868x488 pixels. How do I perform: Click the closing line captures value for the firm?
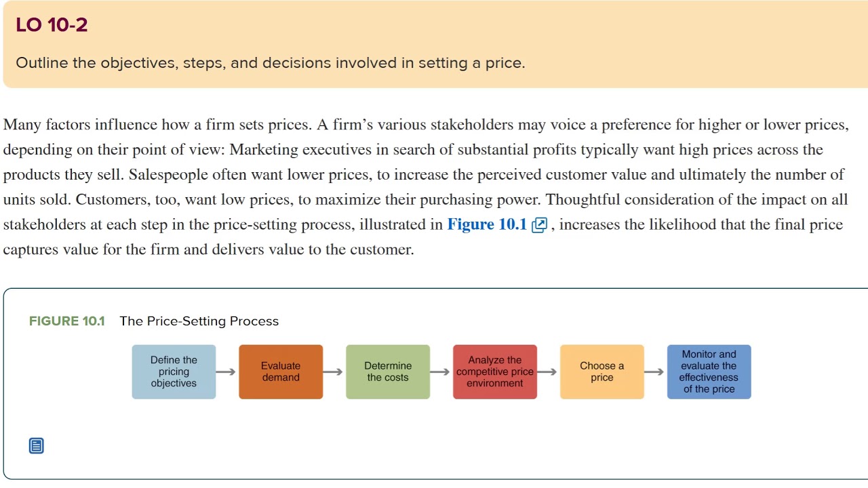pyautogui.click(x=208, y=250)
